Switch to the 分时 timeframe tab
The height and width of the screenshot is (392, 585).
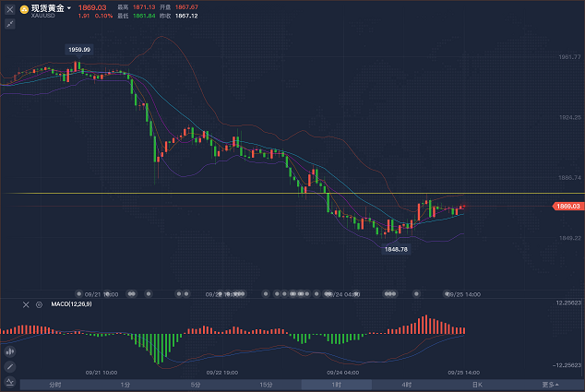coord(54,385)
